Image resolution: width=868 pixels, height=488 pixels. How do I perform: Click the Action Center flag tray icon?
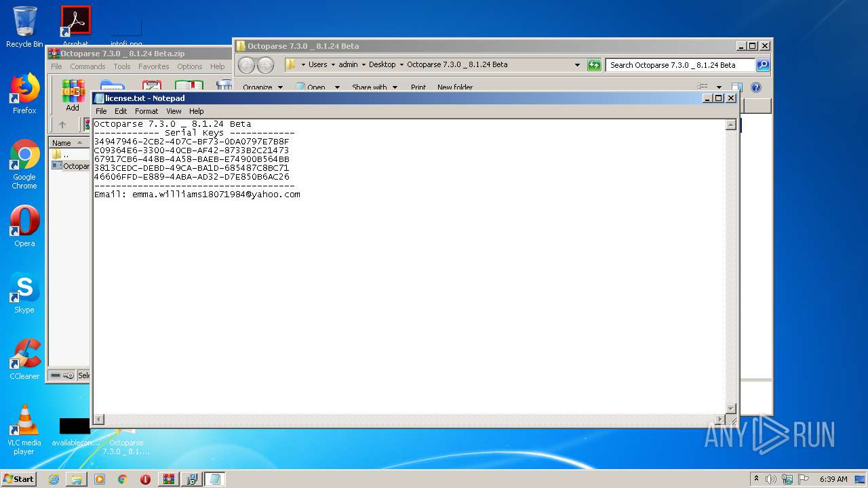point(804,479)
